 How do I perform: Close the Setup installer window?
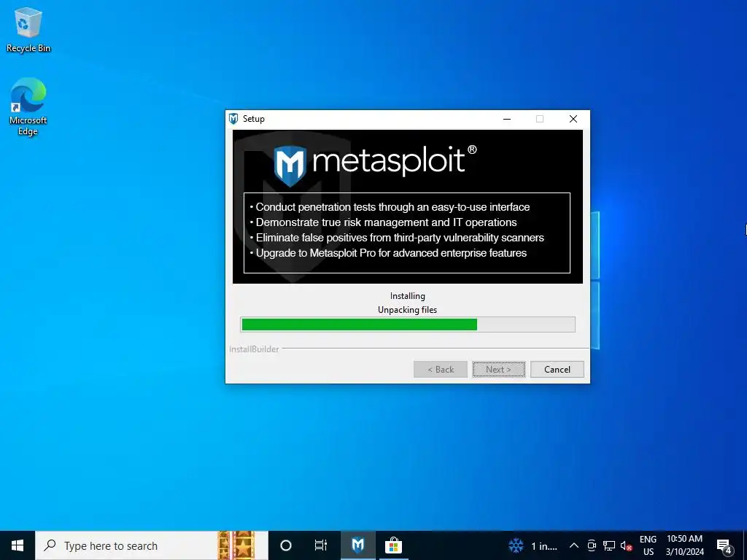click(x=573, y=119)
